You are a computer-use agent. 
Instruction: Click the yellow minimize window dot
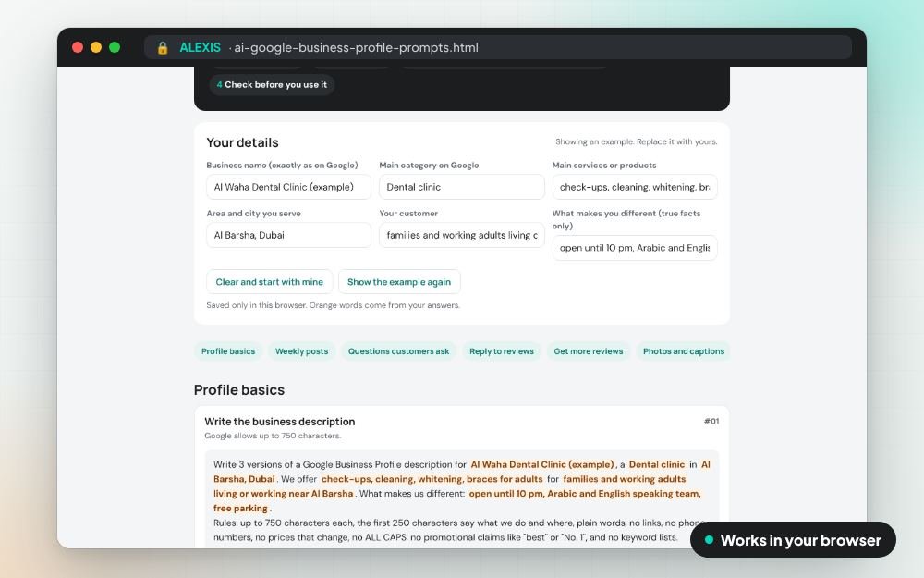[96, 47]
